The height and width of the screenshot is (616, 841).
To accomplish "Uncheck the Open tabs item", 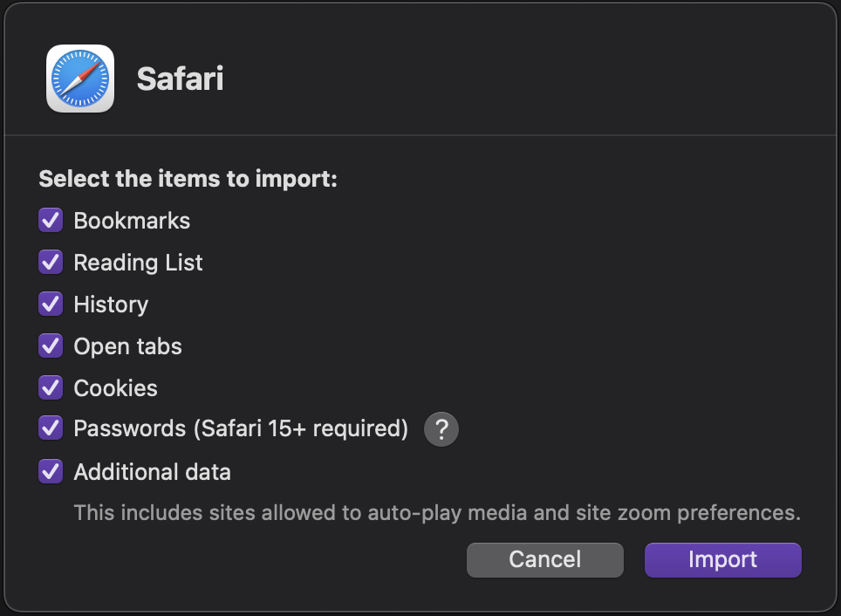I will click(x=50, y=346).
